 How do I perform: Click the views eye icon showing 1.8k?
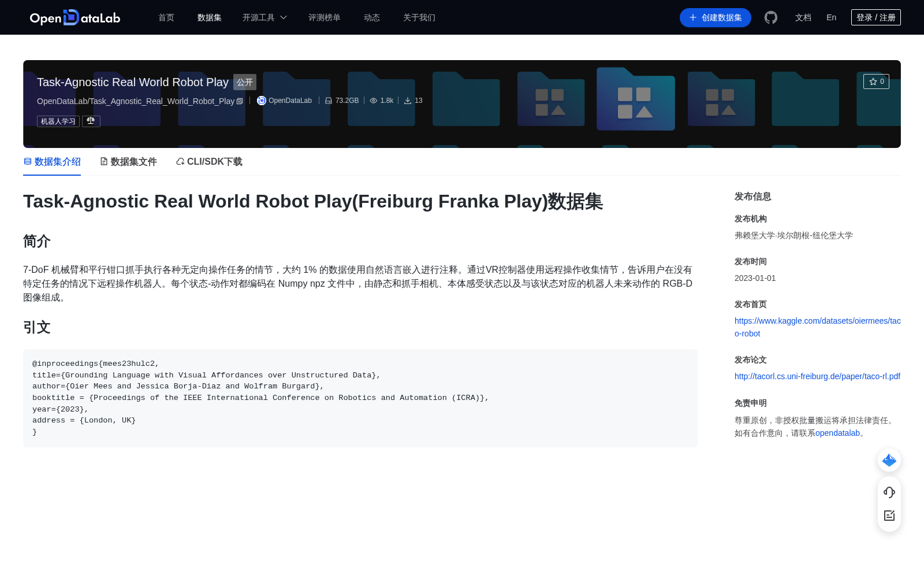[374, 101]
